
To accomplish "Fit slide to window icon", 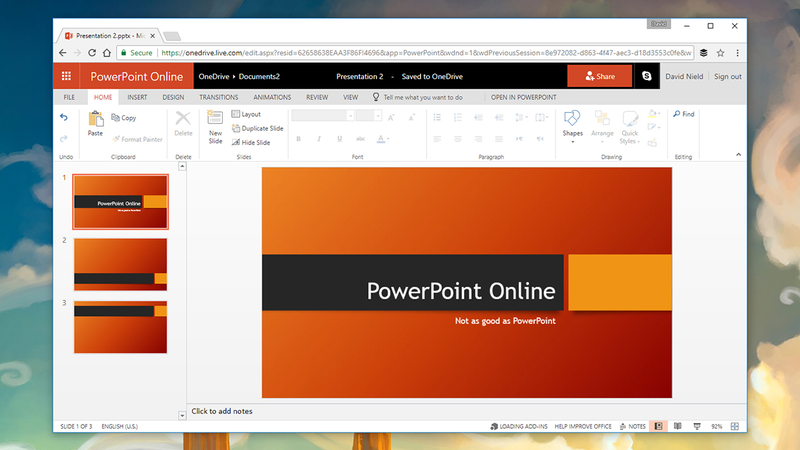I will click(x=735, y=426).
